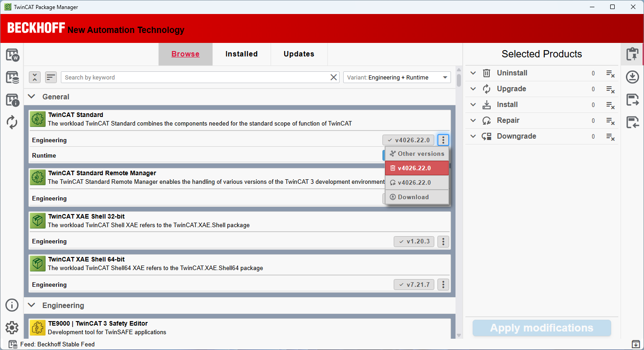This screenshot has width=644, height=350.
Task: Switch to the Installed tab
Action: click(x=241, y=54)
